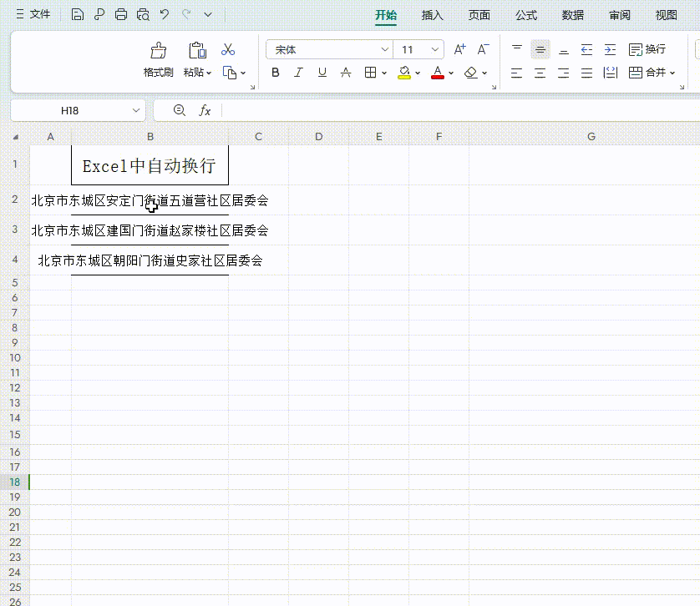The width and height of the screenshot is (700, 606).
Task: Open the 文件 file menu
Action: pyautogui.click(x=33, y=15)
